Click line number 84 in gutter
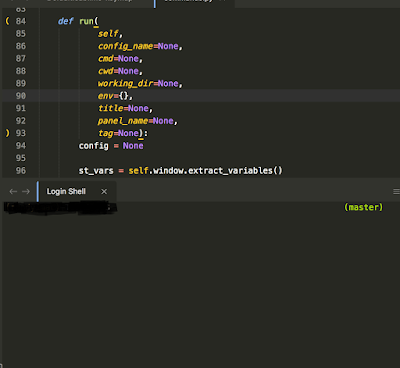This screenshot has height=368, width=400. pyautogui.click(x=21, y=21)
